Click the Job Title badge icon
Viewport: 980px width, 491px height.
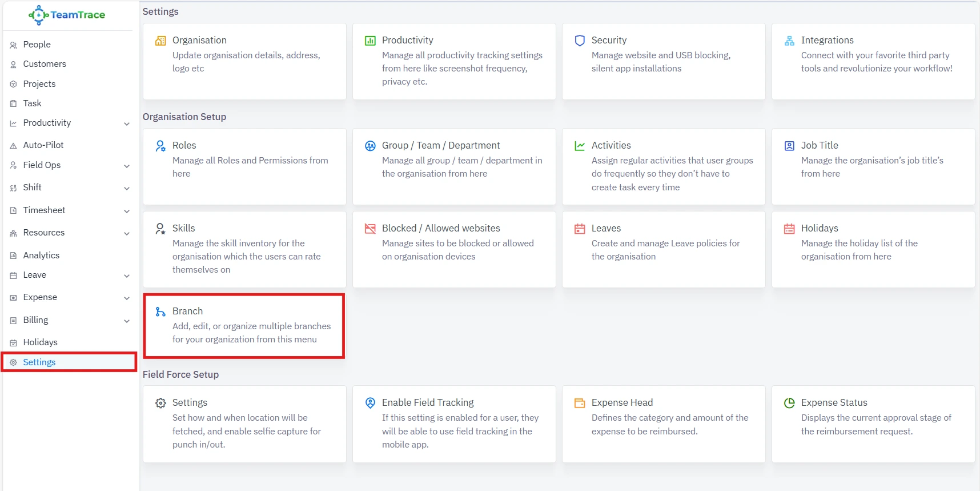point(789,146)
